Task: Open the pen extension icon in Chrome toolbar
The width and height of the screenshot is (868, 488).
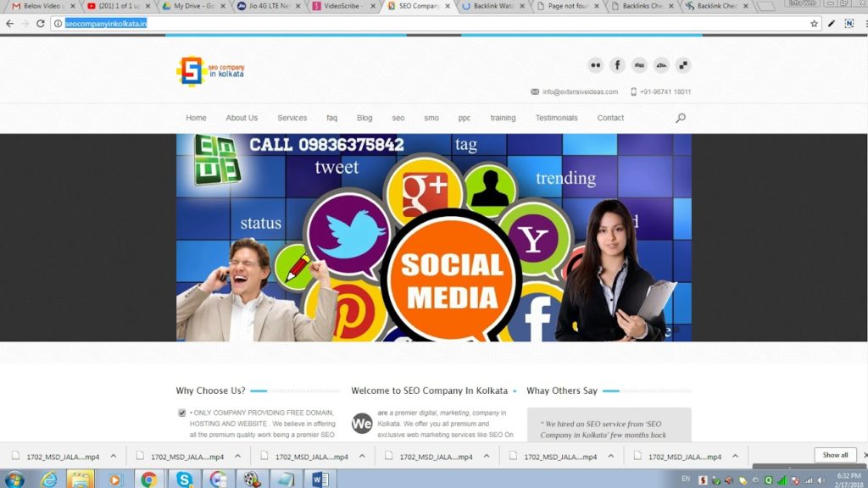Action: [832, 23]
